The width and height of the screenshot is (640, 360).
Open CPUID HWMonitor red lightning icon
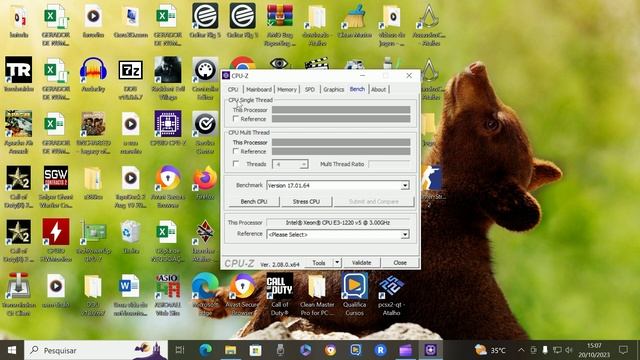click(56, 240)
